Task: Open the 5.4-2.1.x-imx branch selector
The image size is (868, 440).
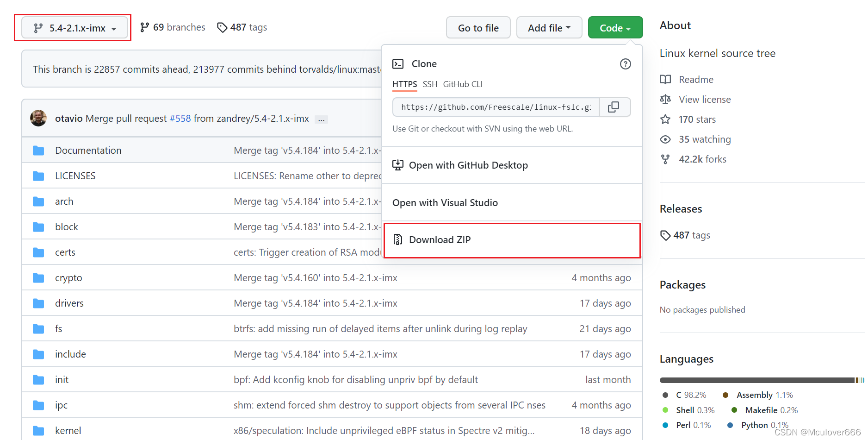Action: [x=75, y=28]
